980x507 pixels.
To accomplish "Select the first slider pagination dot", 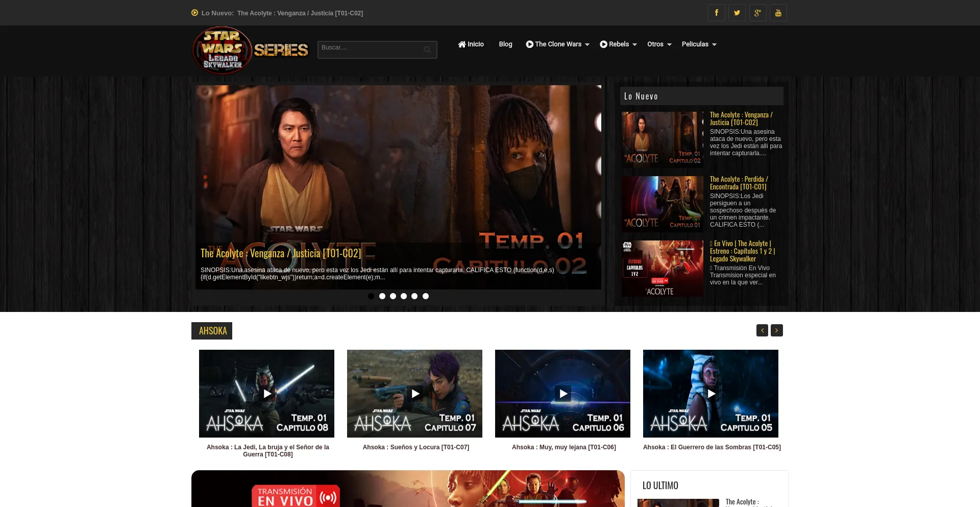I will (371, 296).
